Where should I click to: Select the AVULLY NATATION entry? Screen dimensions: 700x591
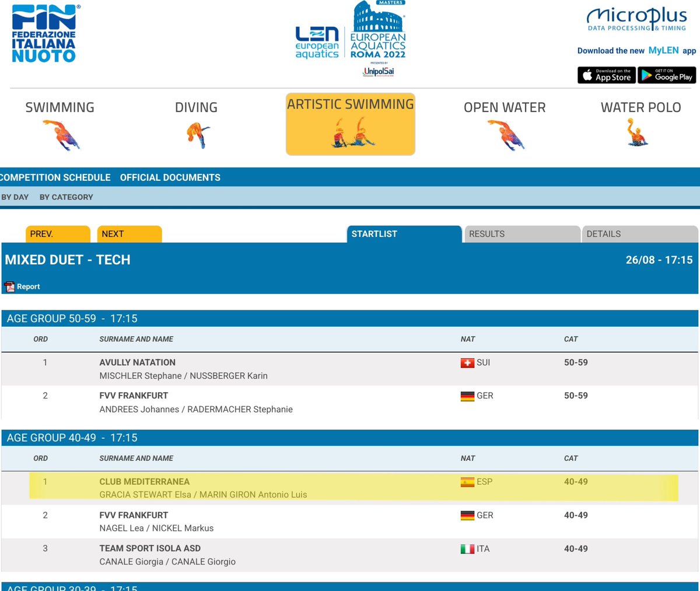(x=138, y=362)
